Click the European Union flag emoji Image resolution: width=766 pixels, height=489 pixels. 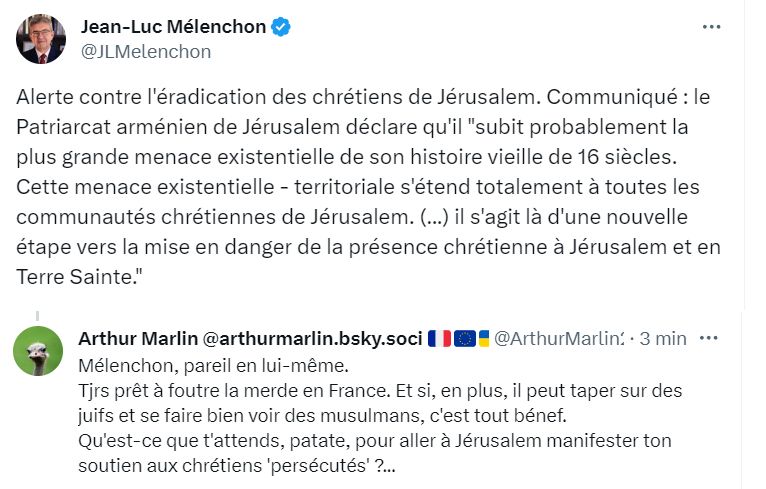pyautogui.click(x=464, y=338)
